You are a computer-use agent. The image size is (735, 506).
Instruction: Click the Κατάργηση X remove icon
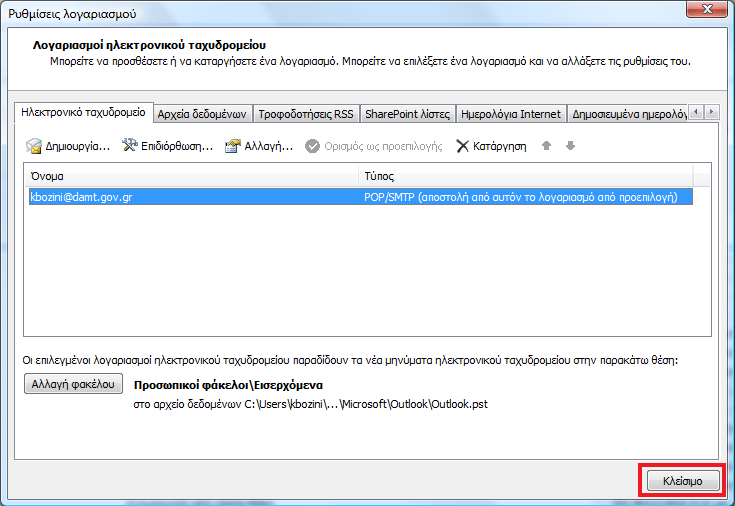462,146
